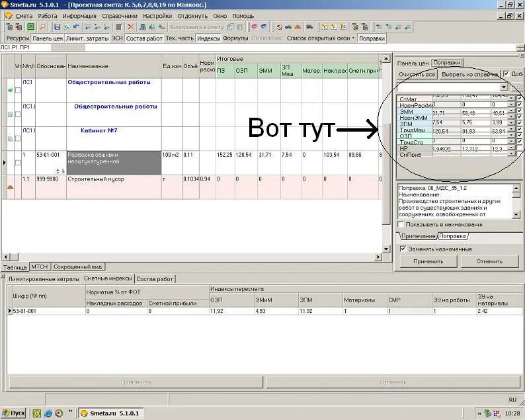Click the blue card icon beside pink eraser

pyautogui.click(x=264, y=27)
